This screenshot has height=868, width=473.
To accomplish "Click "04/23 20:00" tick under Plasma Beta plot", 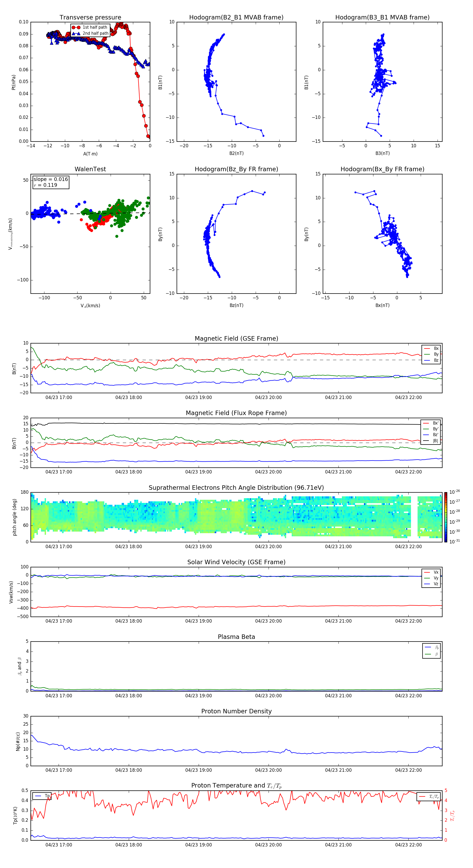I will [268, 696].
